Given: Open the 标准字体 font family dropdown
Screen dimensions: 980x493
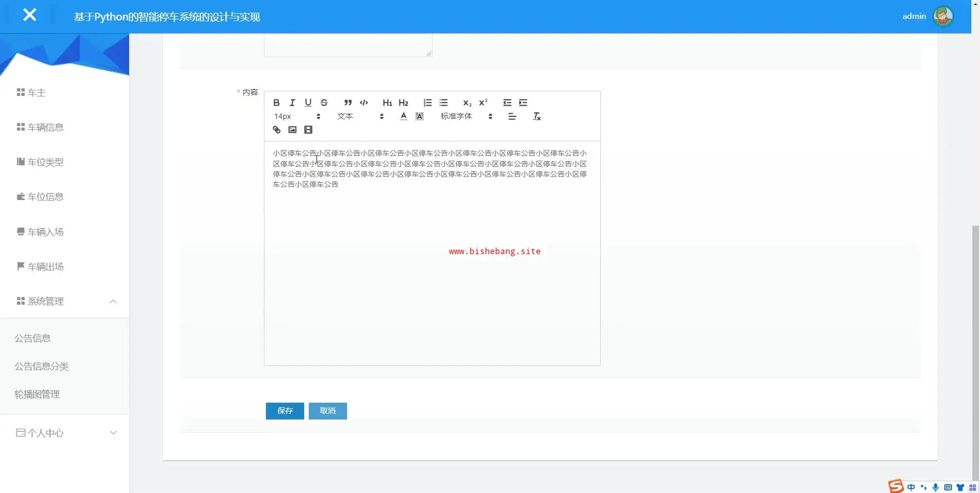Looking at the screenshot, I should pos(467,116).
